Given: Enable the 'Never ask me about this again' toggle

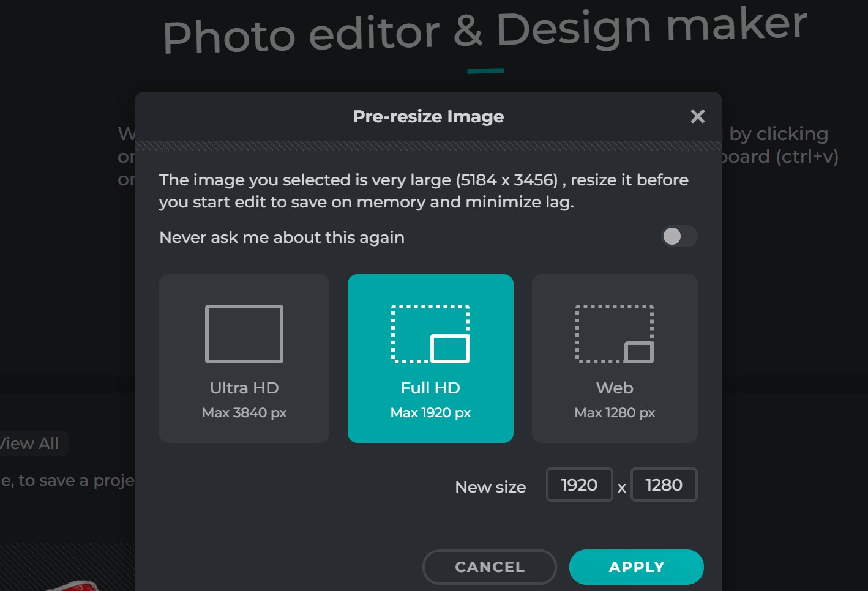Looking at the screenshot, I should coord(678,237).
